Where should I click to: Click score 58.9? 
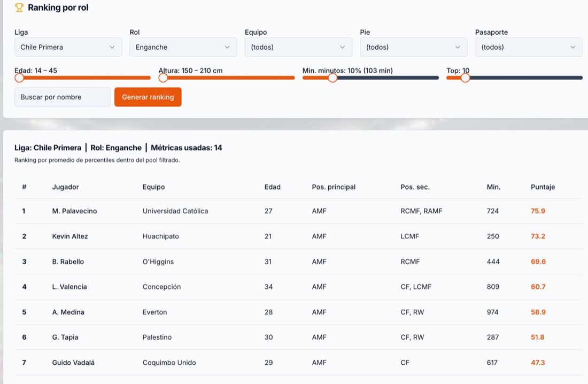538,312
